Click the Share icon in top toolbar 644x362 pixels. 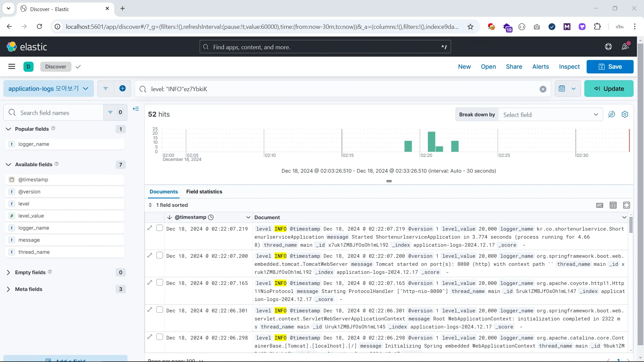coord(514,67)
